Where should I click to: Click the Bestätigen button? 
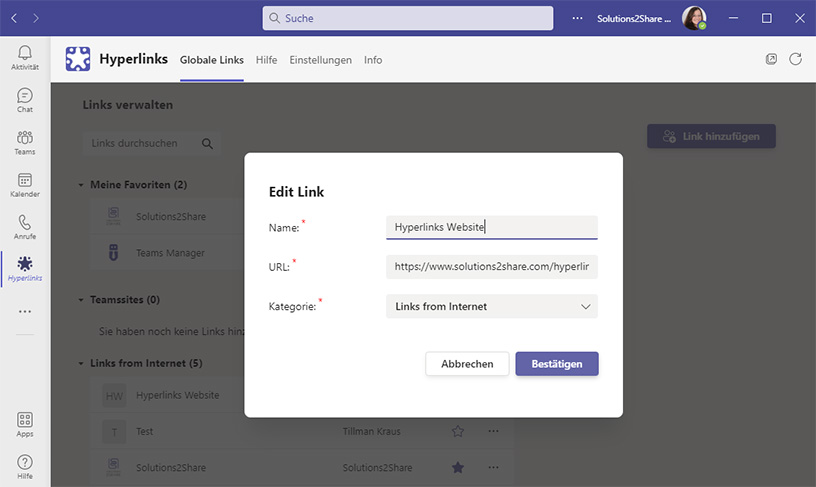[x=556, y=364]
